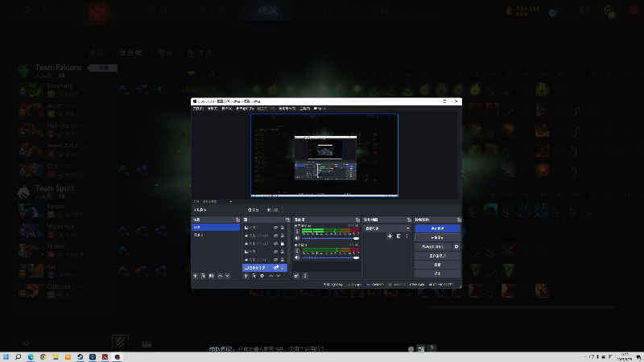Click the Sources list vertical scrollbar

290,245
